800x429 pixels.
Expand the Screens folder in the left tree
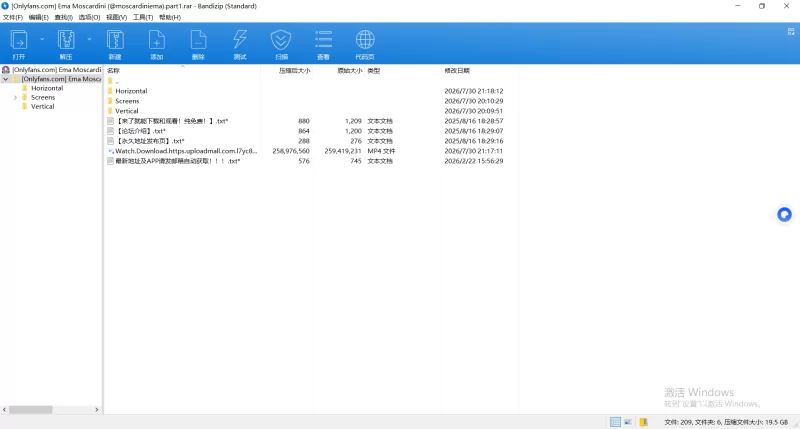pos(15,97)
